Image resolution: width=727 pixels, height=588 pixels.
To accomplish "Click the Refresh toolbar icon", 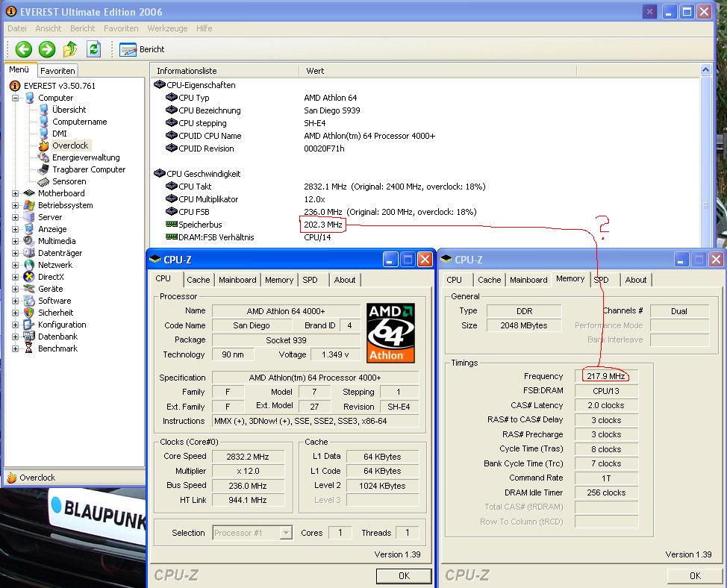I will click(x=93, y=49).
